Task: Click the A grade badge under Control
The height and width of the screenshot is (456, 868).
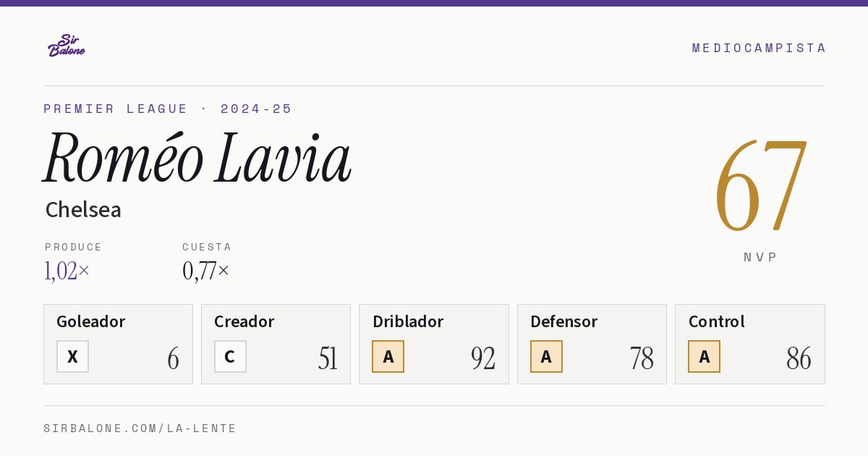Action: (704, 356)
